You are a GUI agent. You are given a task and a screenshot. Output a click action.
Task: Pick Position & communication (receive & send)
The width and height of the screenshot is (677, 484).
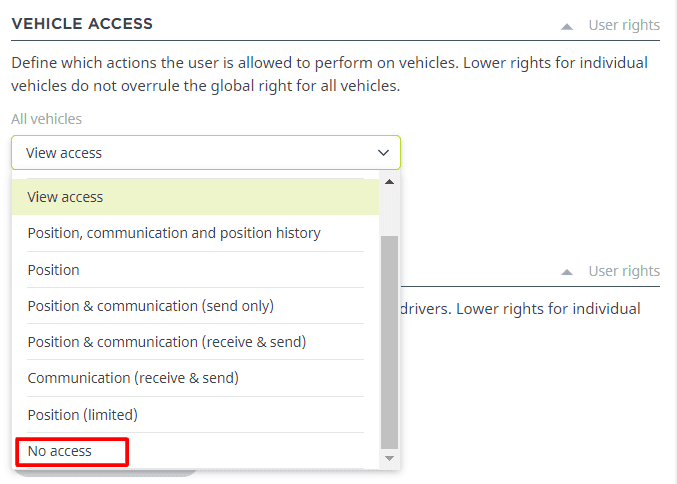166,342
